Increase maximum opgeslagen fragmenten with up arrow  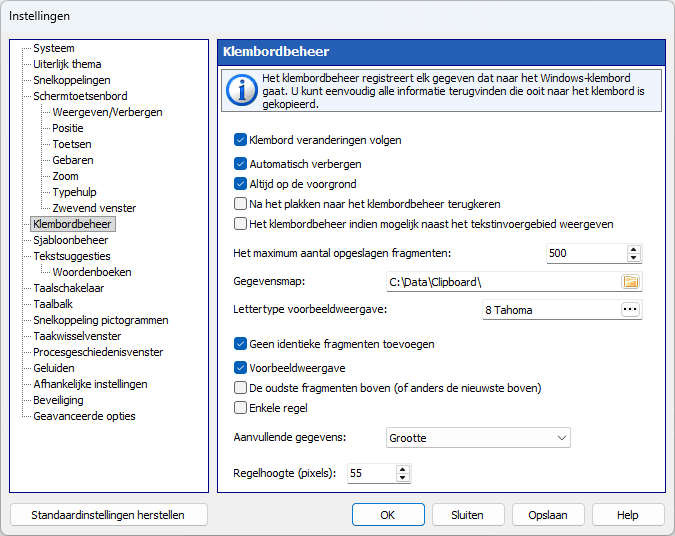tap(633, 249)
